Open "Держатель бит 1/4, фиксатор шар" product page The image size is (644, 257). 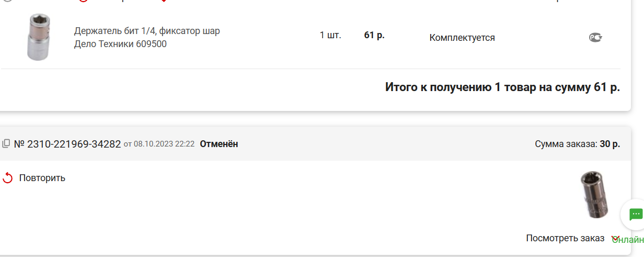click(x=147, y=31)
